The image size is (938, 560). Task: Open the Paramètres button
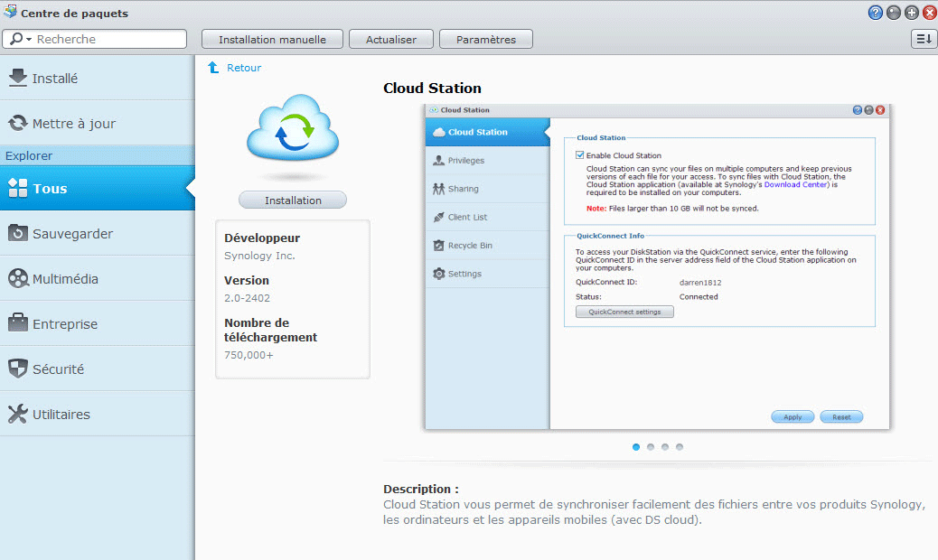tap(486, 40)
